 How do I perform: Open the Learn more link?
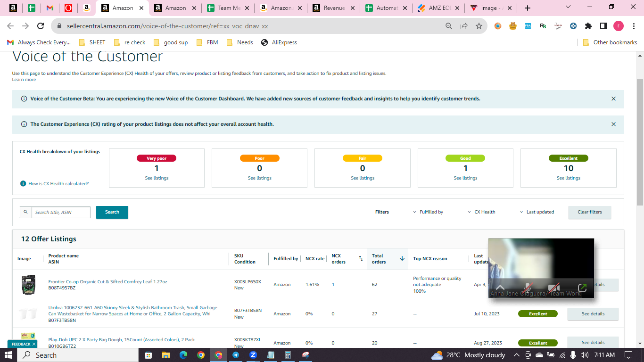[x=24, y=80]
